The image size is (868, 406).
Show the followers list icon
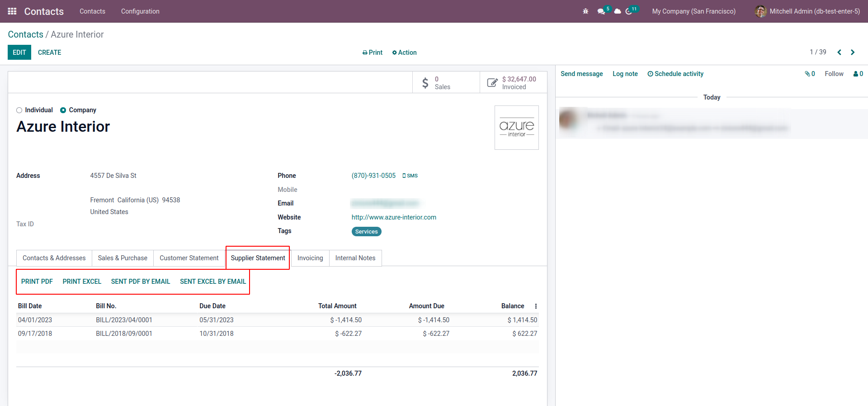[858, 74]
